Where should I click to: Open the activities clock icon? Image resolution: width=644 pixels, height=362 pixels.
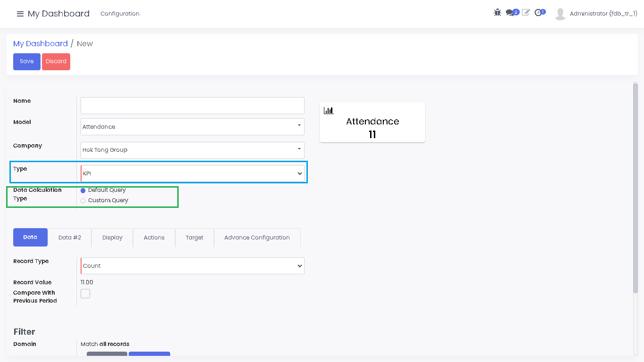pyautogui.click(x=538, y=13)
